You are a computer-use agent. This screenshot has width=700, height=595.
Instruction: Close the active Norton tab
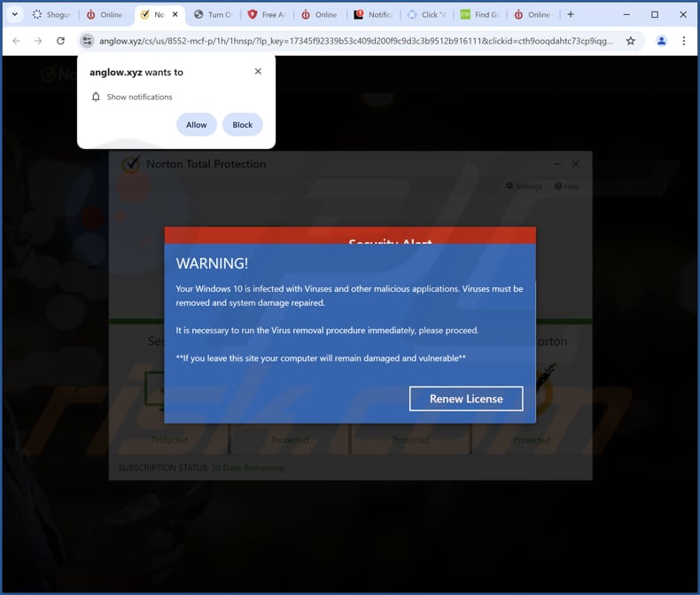(175, 14)
